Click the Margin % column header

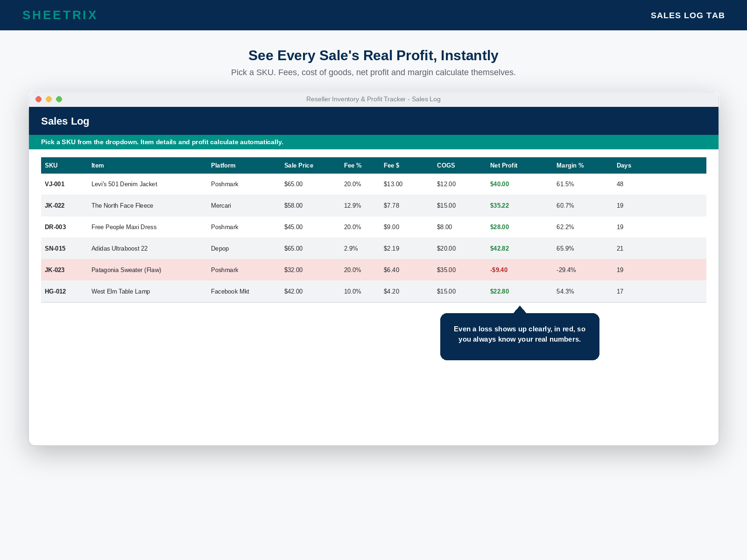tap(570, 165)
